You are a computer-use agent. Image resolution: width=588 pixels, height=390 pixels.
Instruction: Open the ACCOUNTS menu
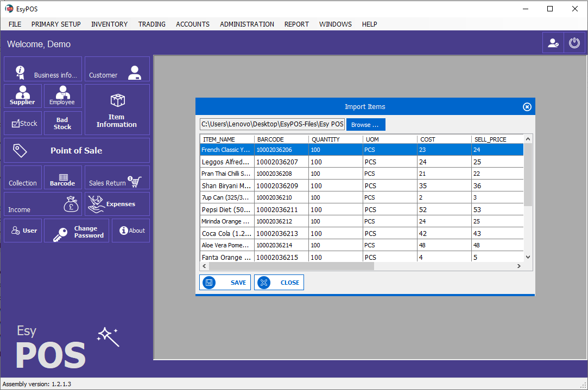point(193,24)
